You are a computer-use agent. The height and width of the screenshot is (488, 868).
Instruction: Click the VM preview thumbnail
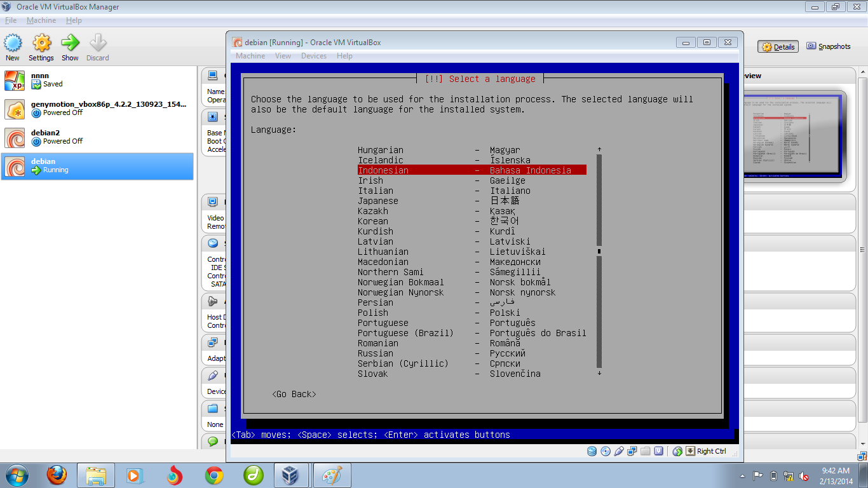click(x=792, y=135)
